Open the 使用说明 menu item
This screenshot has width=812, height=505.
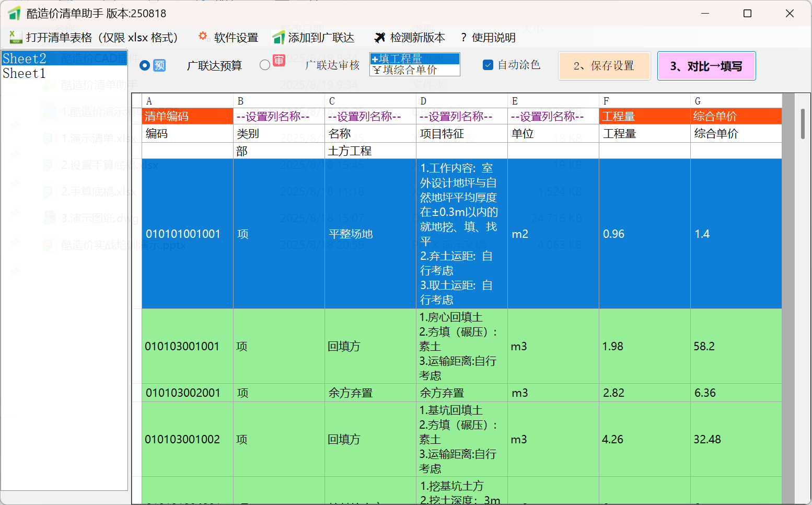493,38
